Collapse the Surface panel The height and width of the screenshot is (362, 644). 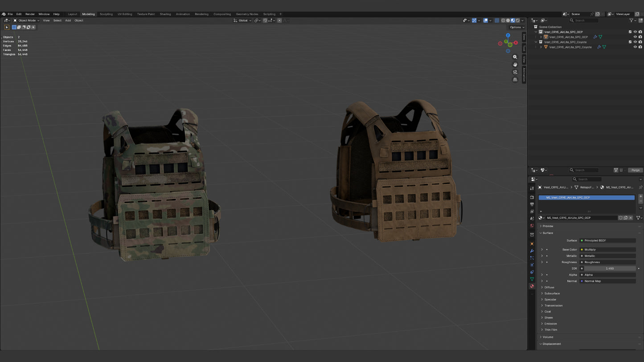coord(548,233)
